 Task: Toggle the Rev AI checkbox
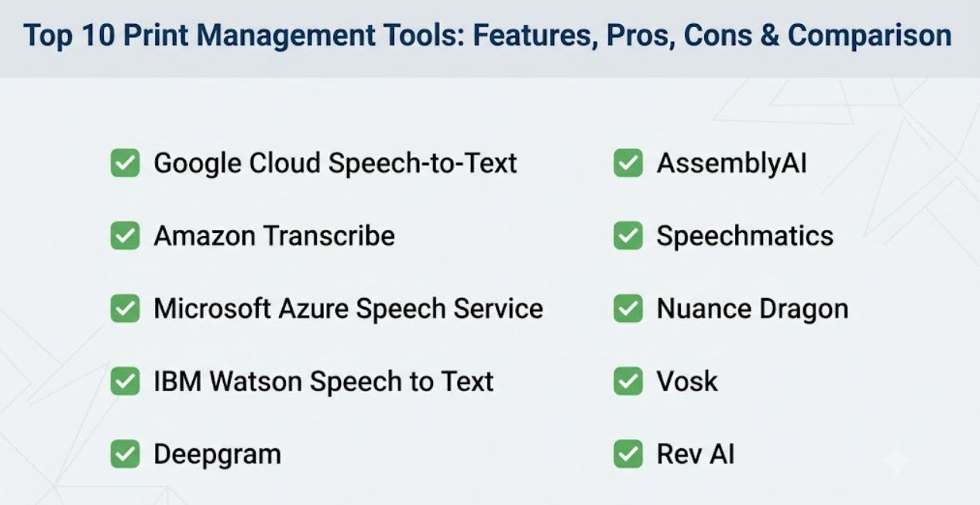point(628,454)
